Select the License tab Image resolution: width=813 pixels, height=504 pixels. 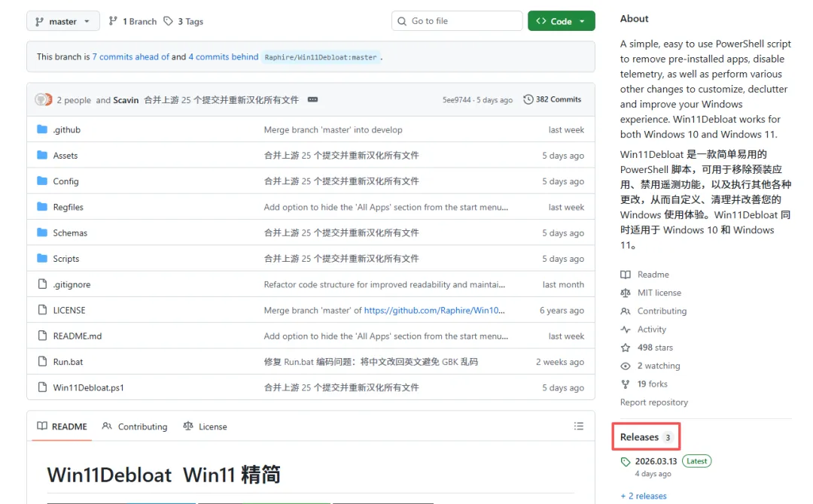(x=205, y=427)
